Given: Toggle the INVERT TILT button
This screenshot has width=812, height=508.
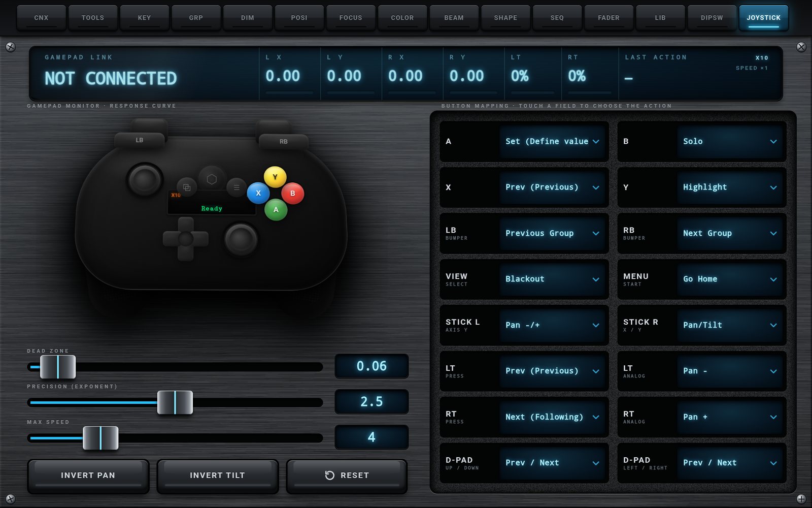Looking at the screenshot, I should tap(218, 475).
